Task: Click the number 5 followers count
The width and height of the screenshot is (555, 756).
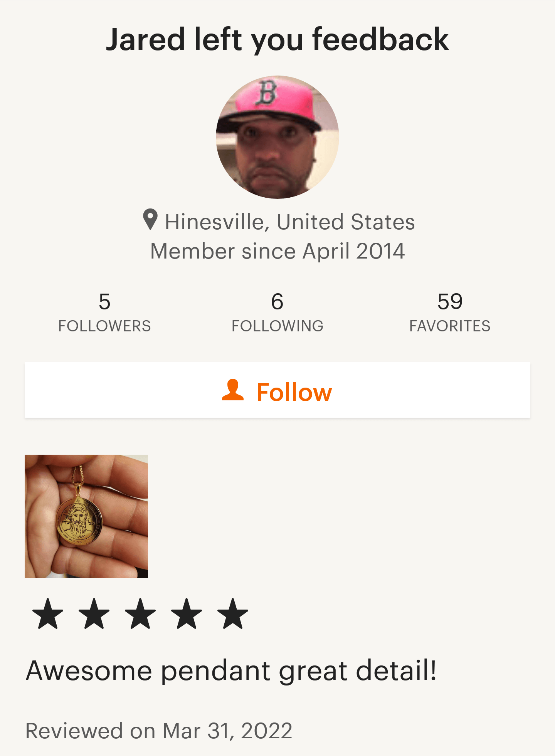Action: [x=104, y=301]
